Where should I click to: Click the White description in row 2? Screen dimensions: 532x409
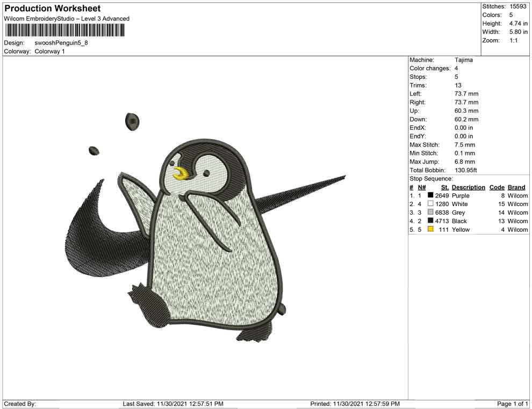tap(460, 204)
